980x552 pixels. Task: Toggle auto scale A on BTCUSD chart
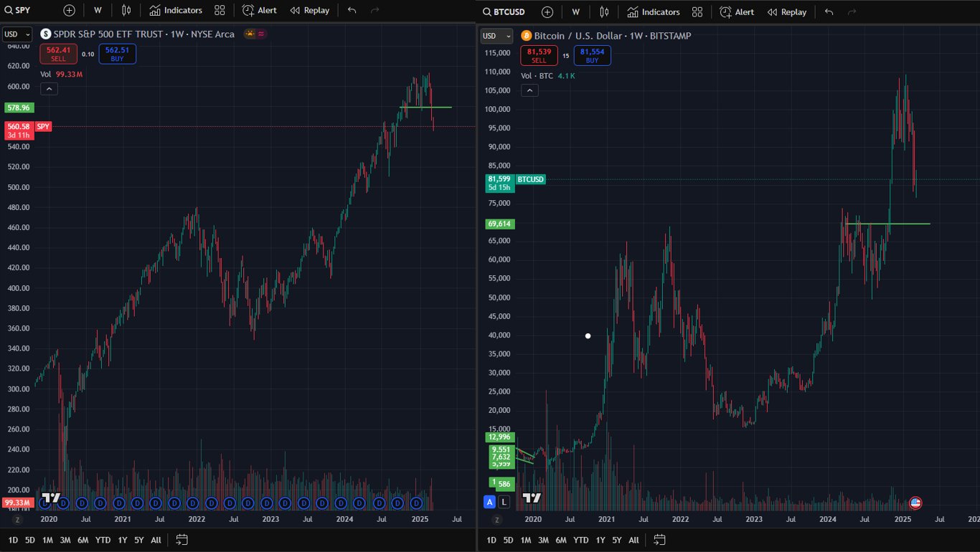pyautogui.click(x=490, y=502)
